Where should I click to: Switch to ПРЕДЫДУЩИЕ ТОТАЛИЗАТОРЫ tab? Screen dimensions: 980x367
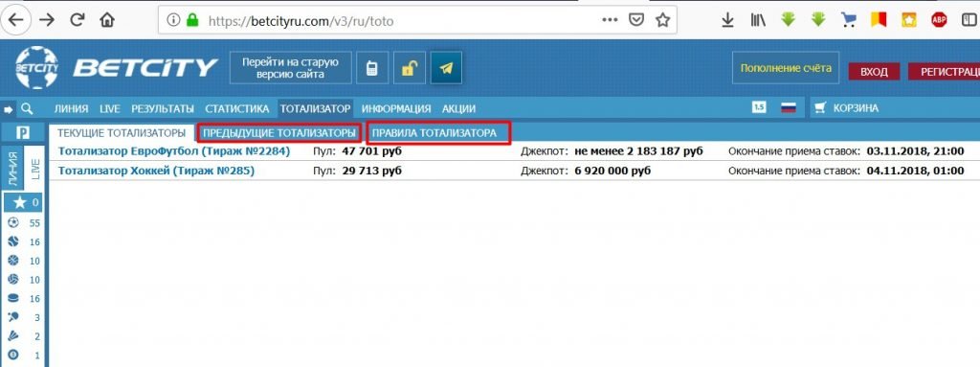click(x=279, y=133)
